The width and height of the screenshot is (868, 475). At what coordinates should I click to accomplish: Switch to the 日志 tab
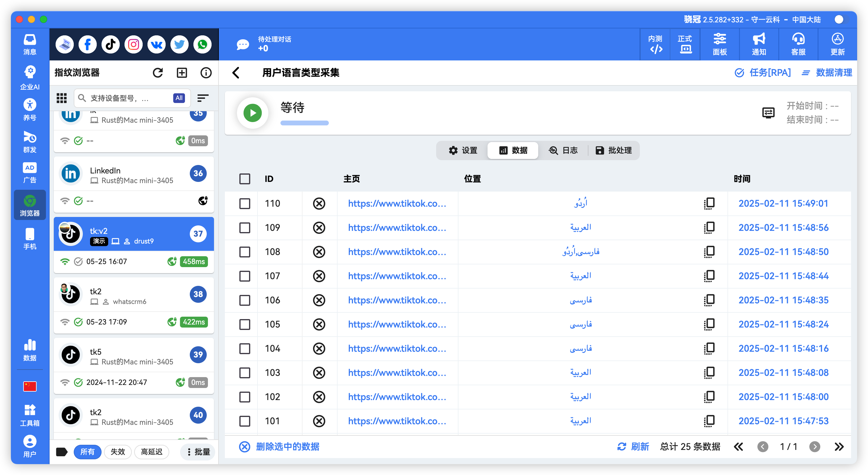[564, 150]
